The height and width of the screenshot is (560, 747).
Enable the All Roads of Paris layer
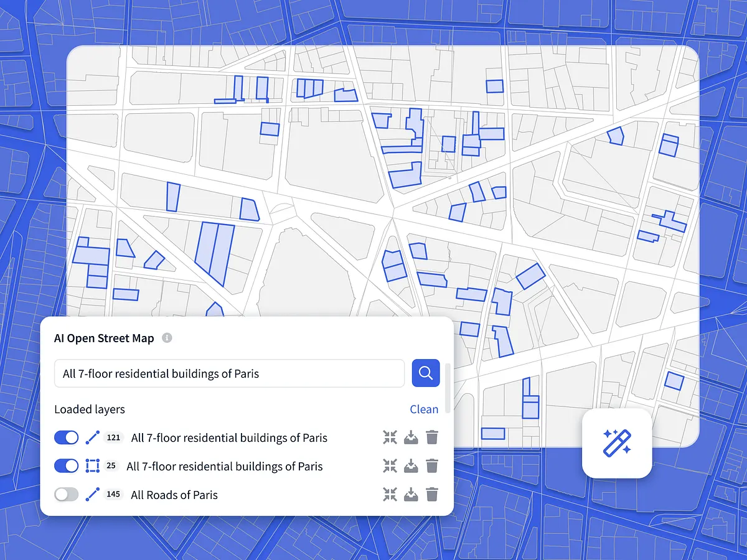pos(66,495)
